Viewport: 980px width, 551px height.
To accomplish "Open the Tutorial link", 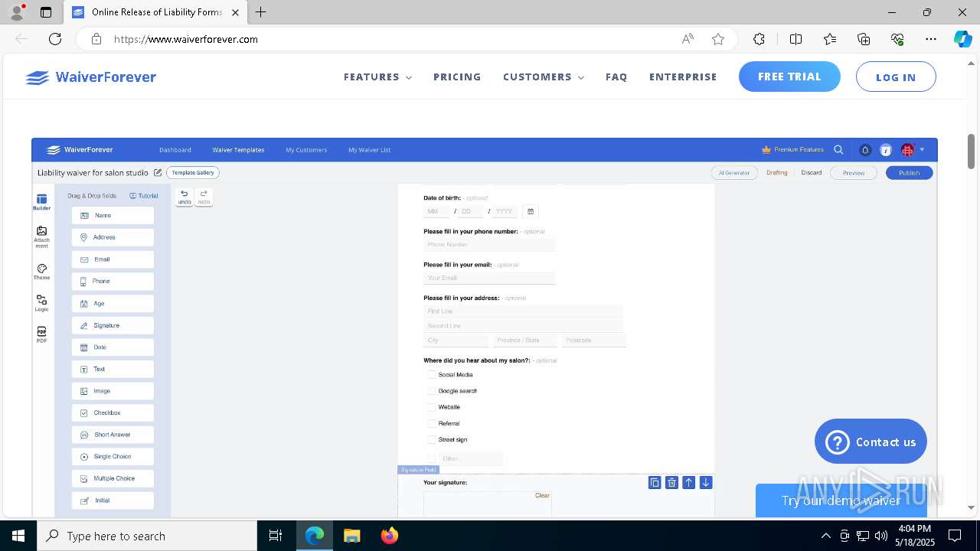I will coord(144,196).
